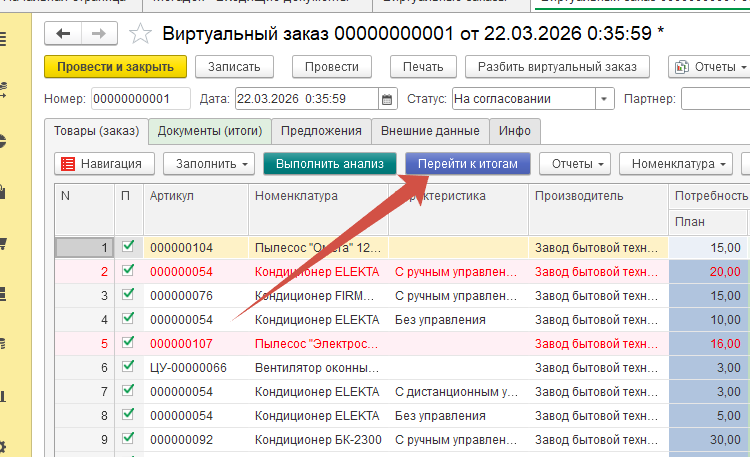Click Перейти к итогам
This screenshot has width=750, height=457.
pyautogui.click(x=468, y=164)
